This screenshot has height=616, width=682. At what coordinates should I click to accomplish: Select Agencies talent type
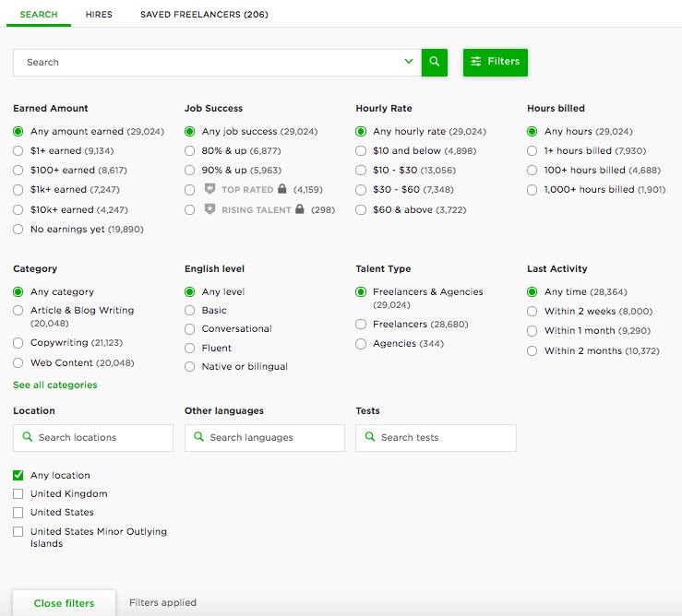(361, 344)
